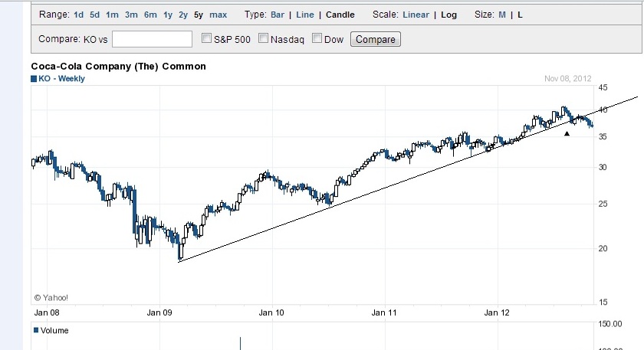
Task: Set range to 1d
Action: pyautogui.click(x=79, y=15)
